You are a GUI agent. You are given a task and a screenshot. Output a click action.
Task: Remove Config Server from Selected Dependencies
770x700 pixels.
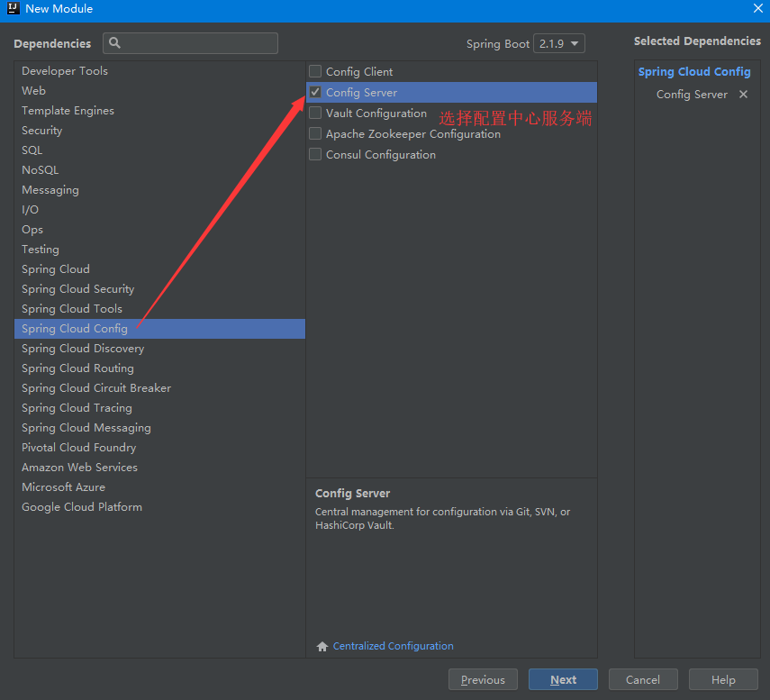[x=743, y=95]
